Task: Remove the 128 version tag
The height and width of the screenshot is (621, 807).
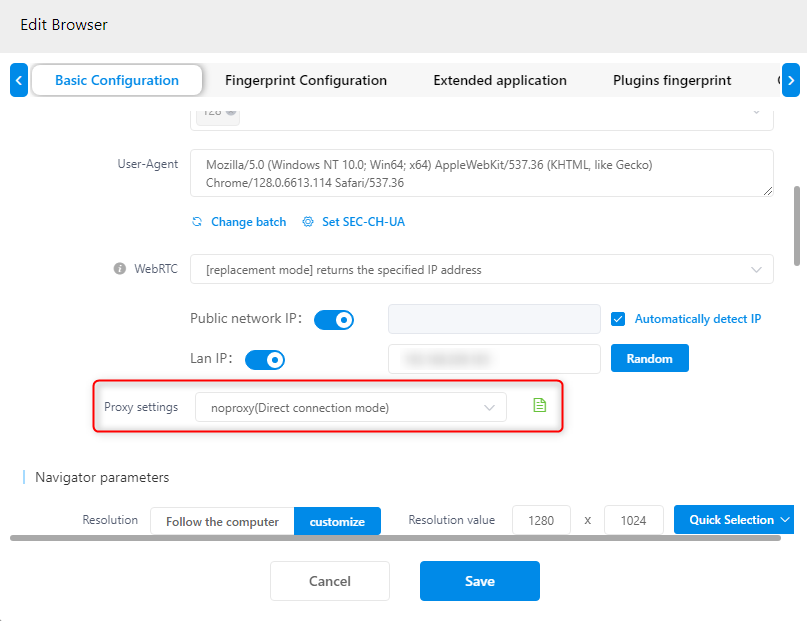Action: (231, 111)
